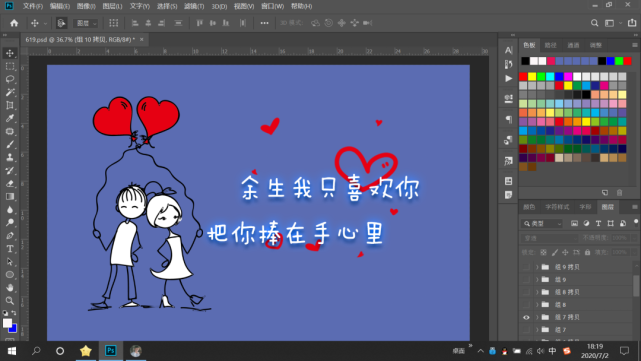The width and height of the screenshot is (641, 361).
Task: Click the align left edges icon
Action: pyautogui.click(x=135, y=23)
